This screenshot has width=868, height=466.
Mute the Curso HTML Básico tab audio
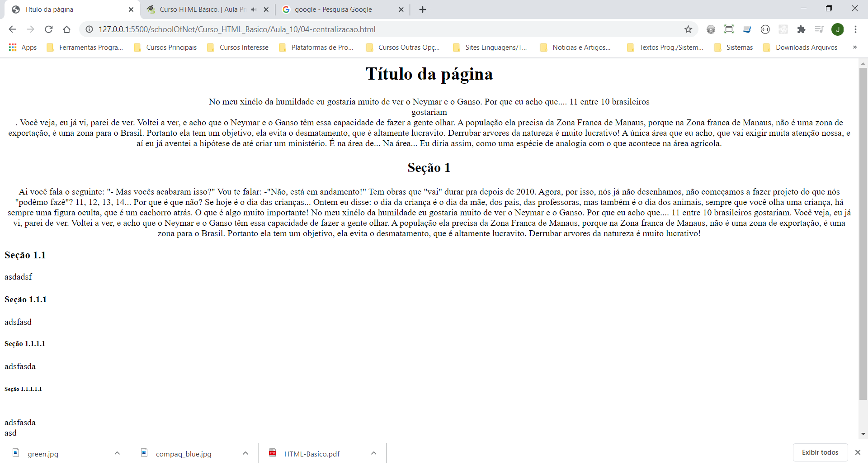coord(254,10)
